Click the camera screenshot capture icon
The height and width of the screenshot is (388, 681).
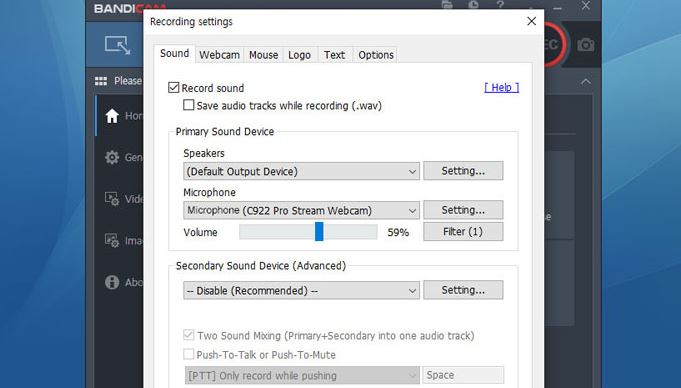coord(585,44)
